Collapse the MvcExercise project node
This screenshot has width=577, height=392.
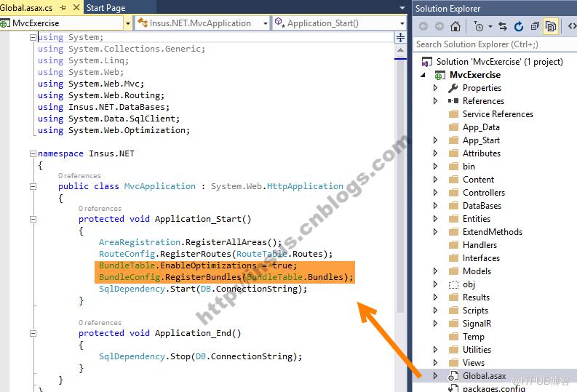pyautogui.click(x=423, y=75)
